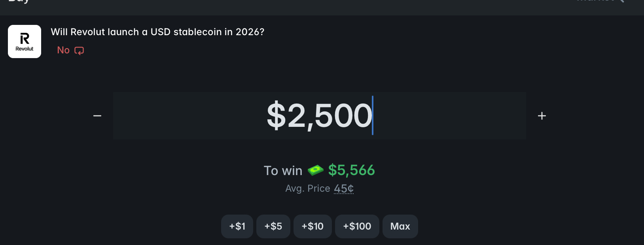Add $5 to the amount
This screenshot has height=245, width=644.
273,226
